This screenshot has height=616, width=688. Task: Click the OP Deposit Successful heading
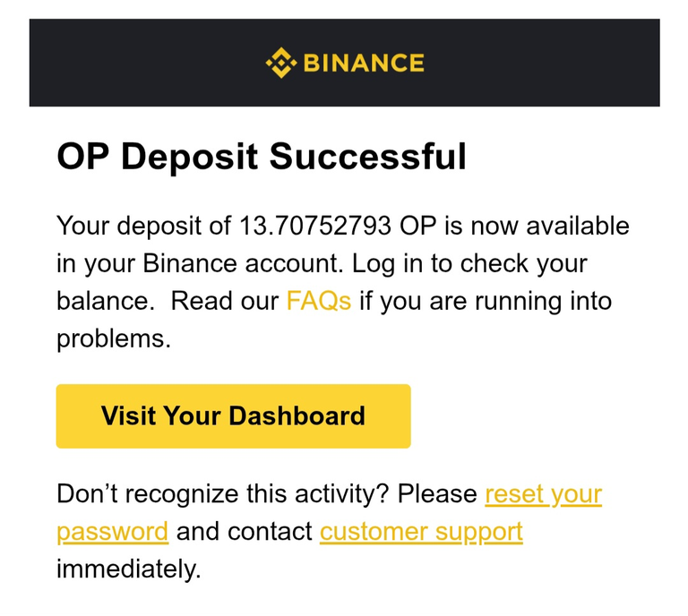[x=262, y=157]
